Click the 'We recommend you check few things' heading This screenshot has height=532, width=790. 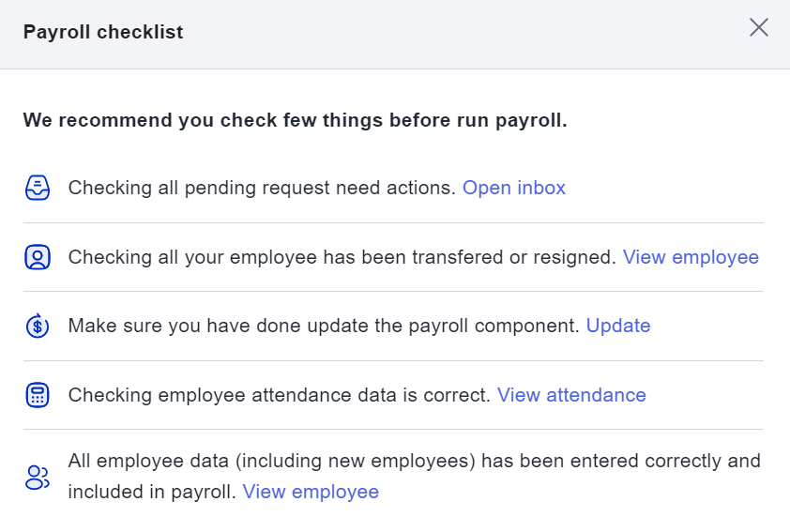(295, 120)
